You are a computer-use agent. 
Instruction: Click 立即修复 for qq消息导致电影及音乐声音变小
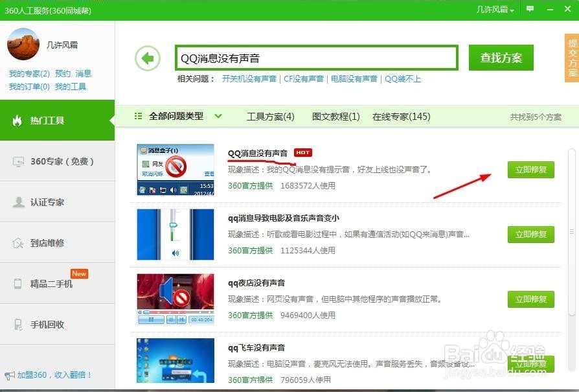[530, 235]
